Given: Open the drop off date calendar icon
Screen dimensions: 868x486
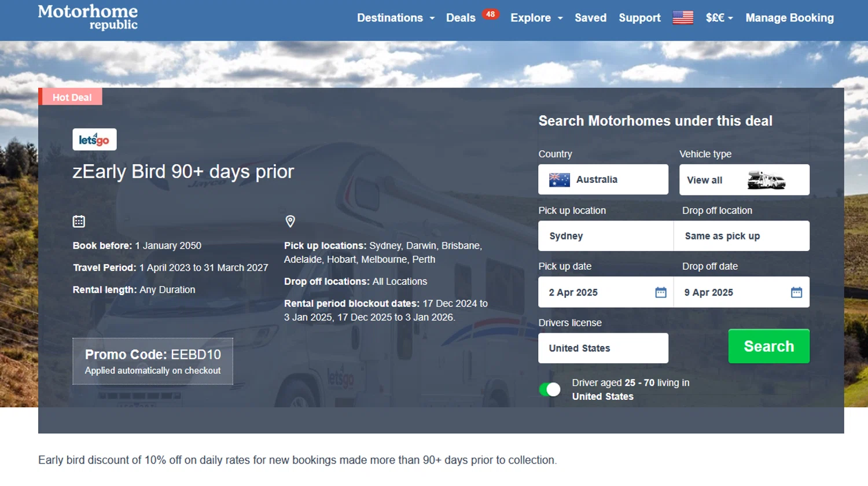Looking at the screenshot, I should click(x=797, y=292).
